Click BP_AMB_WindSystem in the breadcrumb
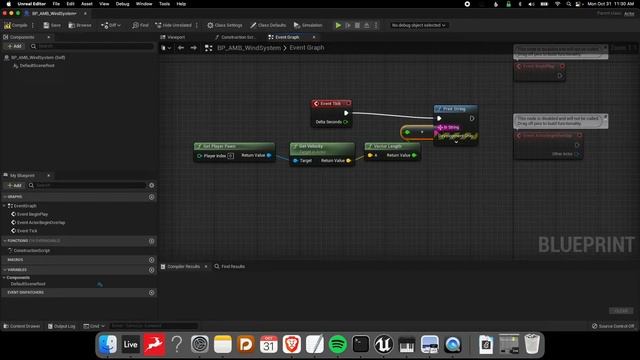Viewport: 640px width, 360px height. pos(249,48)
